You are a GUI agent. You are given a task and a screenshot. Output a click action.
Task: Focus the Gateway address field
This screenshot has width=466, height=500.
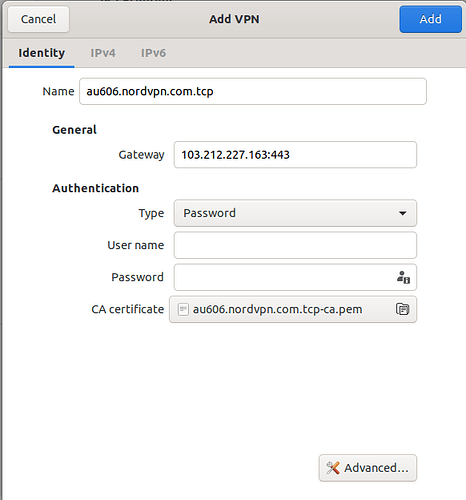295,155
